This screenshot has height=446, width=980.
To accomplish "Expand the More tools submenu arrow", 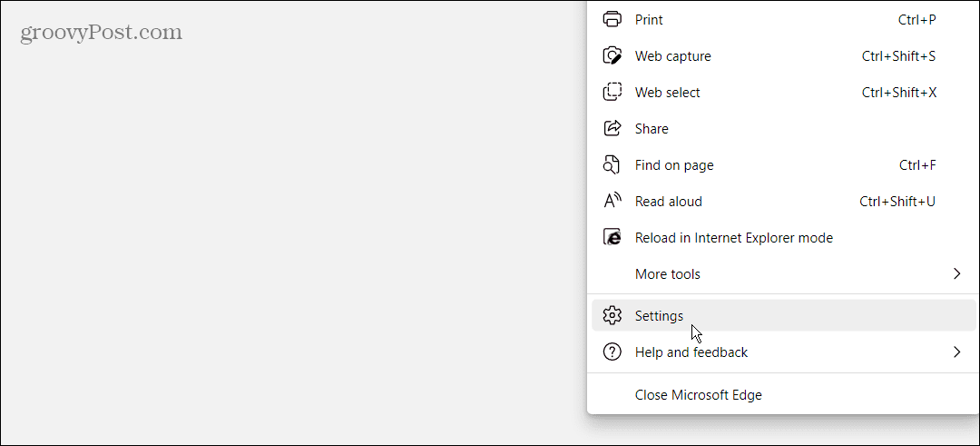I will [956, 273].
